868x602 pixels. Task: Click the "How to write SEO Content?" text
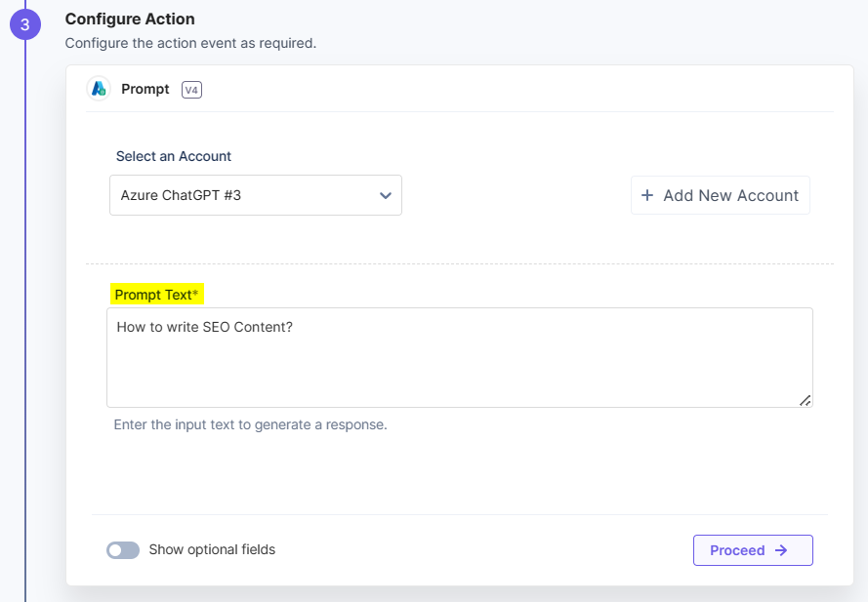pyautogui.click(x=205, y=327)
